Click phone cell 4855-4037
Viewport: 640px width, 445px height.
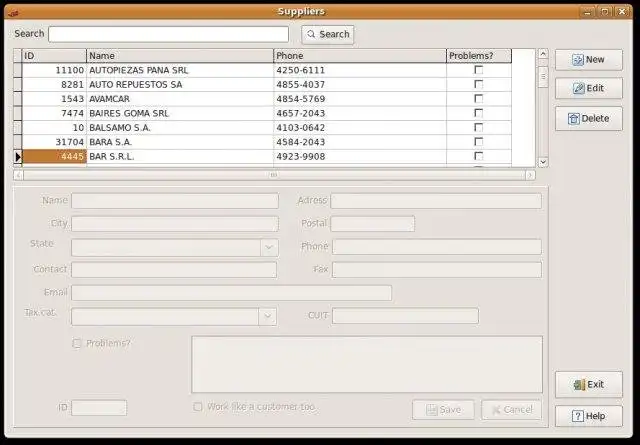(x=360, y=85)
